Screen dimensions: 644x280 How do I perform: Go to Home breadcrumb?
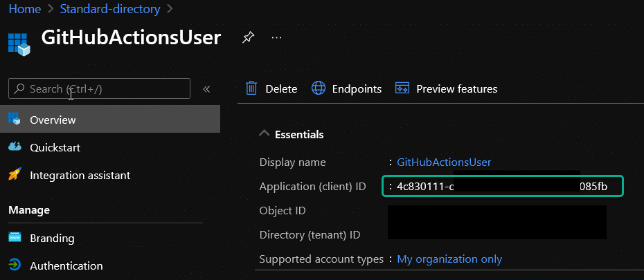tap(25, 8)
